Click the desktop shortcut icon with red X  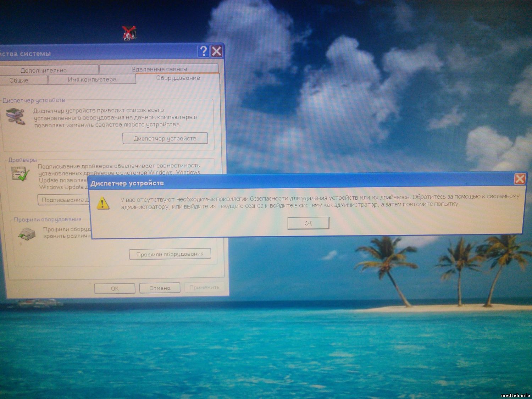coord(129,33)
